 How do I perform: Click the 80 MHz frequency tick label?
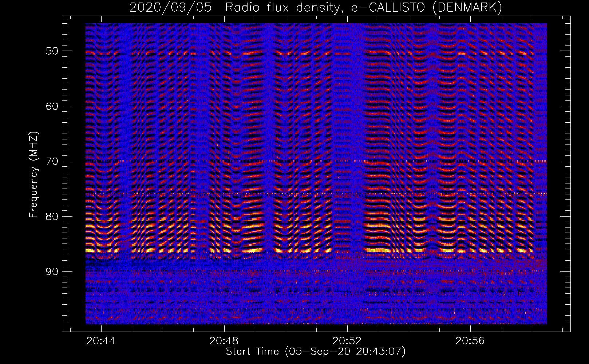point(52,217)
